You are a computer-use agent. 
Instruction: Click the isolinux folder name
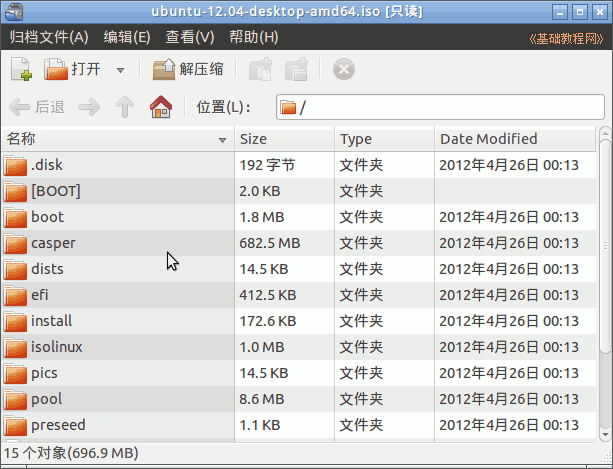coord(57,347)
